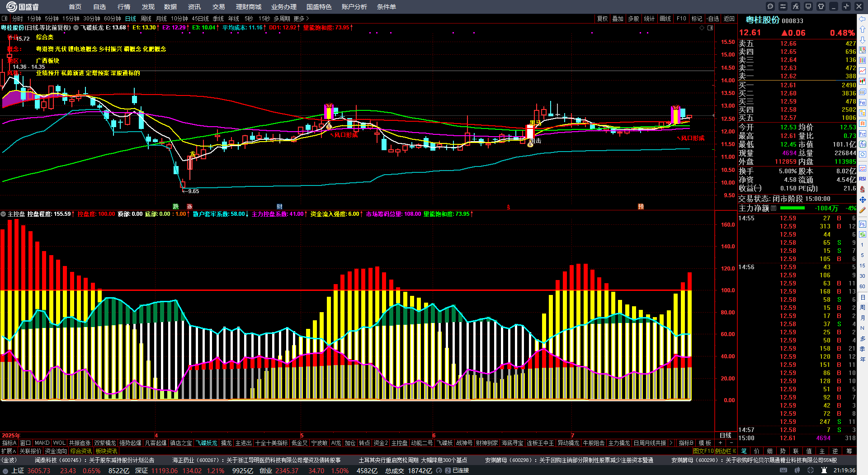Toggle 叠加 overlay option

[x=618, y=19]
